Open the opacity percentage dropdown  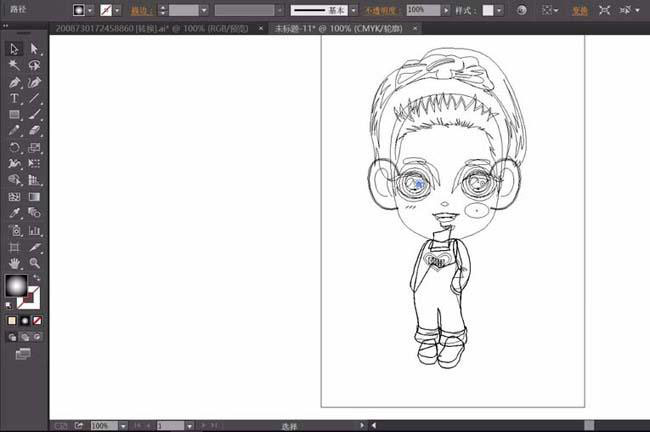coord(459,9)
